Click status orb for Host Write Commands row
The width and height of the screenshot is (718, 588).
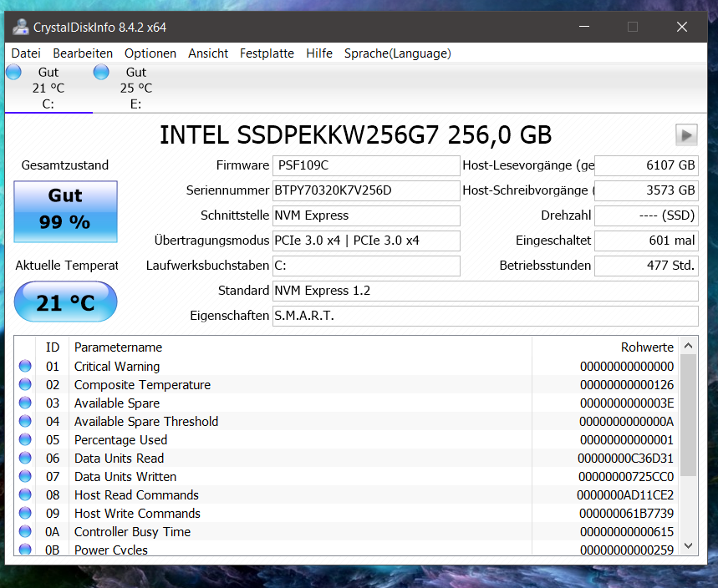[x=25, y=513]
